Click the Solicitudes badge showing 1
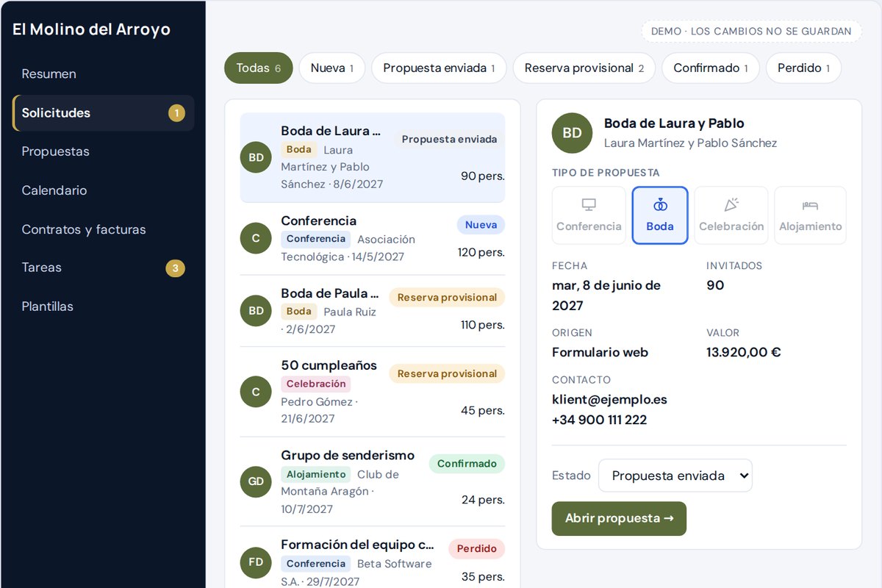Screen dimensions: 882x588 [176, 113]
